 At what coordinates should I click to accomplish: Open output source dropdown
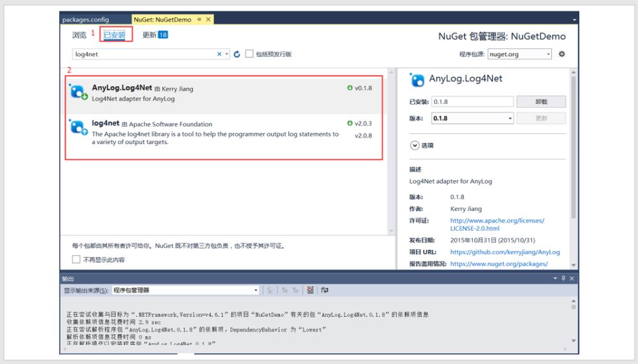(x=256, y=290)
